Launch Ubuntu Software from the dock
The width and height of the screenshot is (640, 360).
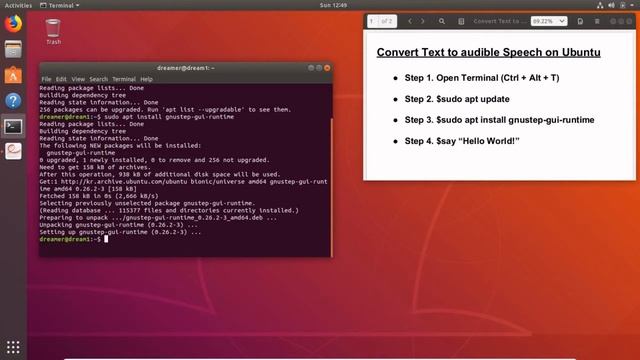click(x=13, y=75)
